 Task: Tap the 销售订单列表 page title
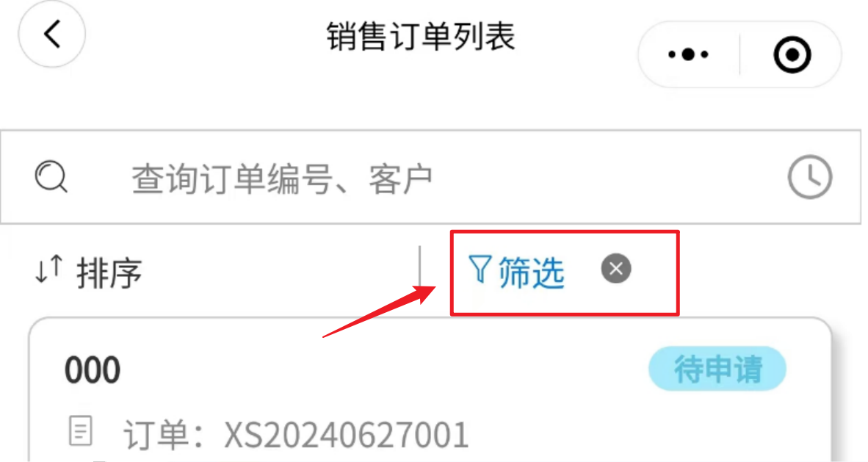(x=422, y=37)
